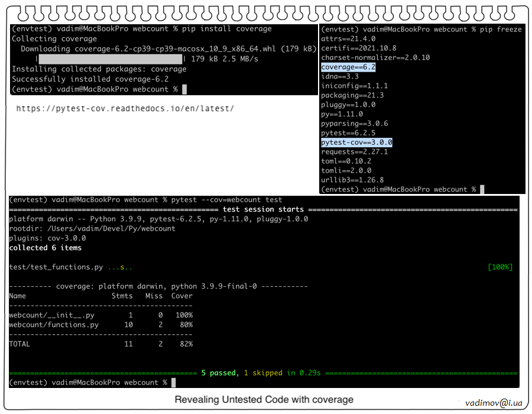
Task: Click the vadimov@i.ua email address
Action: [x=494, y=403]
